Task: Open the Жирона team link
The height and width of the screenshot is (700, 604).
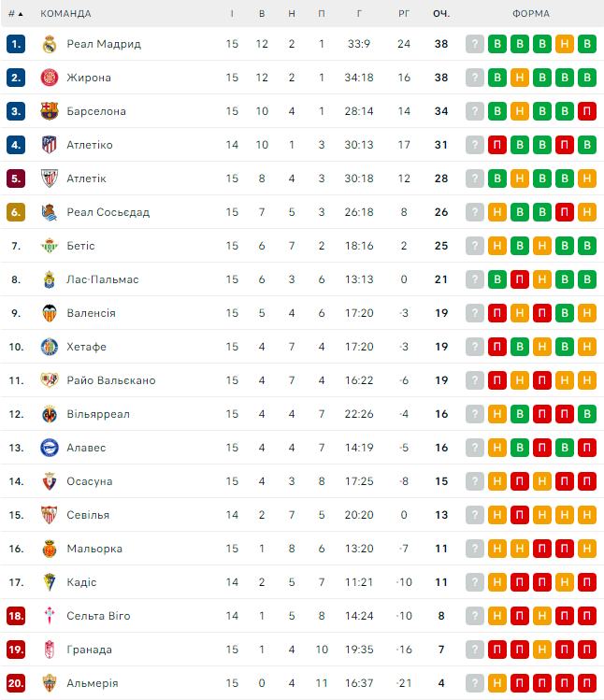Action: pyautogui.click(x=89, y=78)
